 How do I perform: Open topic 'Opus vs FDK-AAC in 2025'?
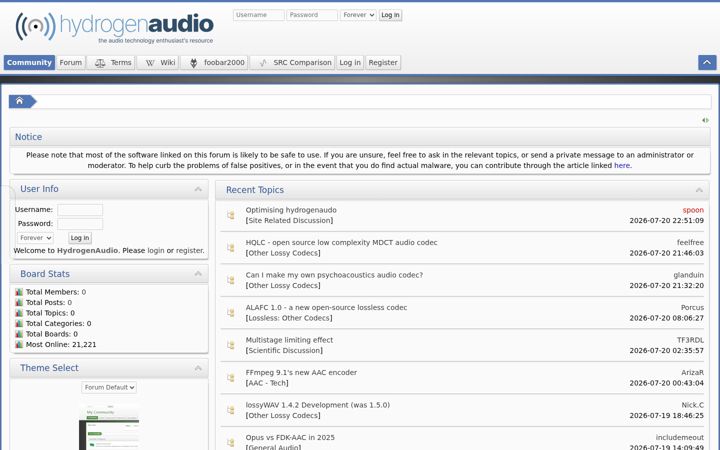290,438
